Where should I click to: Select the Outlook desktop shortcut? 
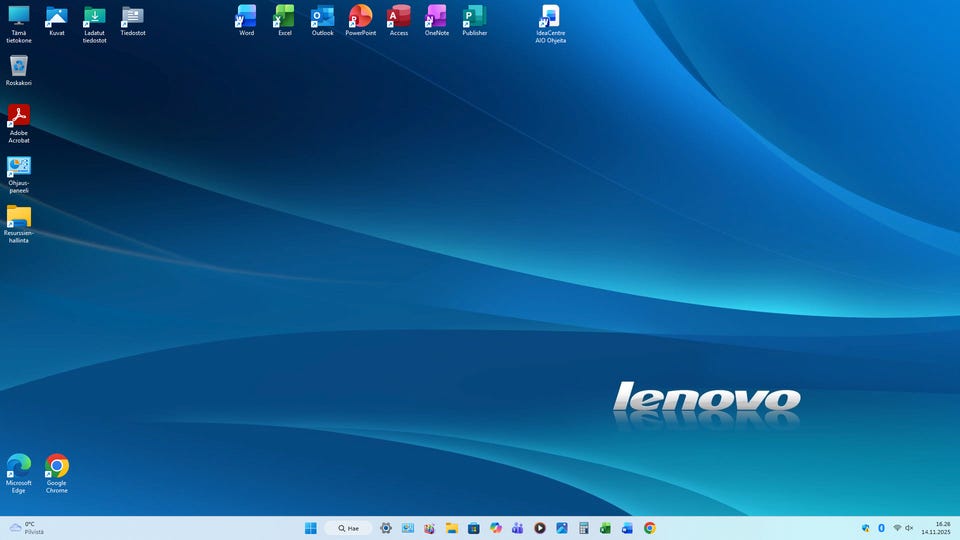coord(323,21)
